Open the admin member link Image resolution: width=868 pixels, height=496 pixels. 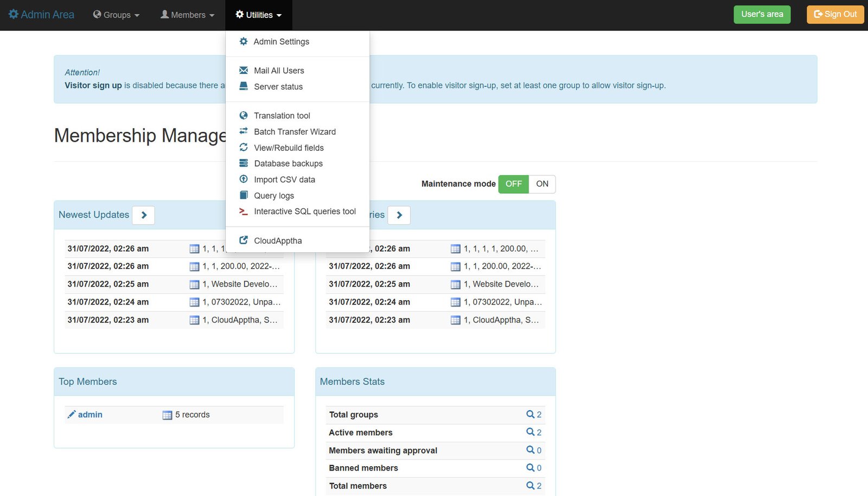(x=90, y=415)
